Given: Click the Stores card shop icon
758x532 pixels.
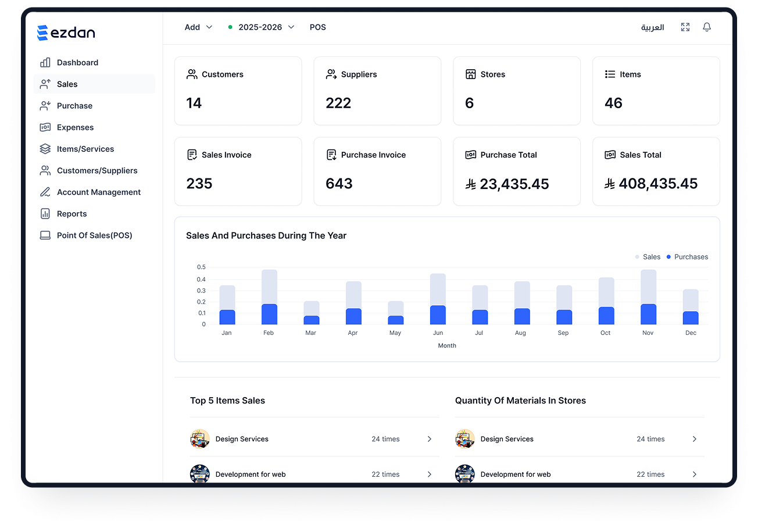Looking at the screenshot, I should 470,74.
